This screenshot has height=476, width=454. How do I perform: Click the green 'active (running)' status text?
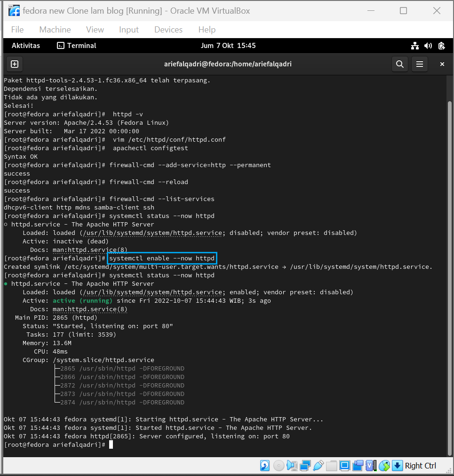click(x=82, y=300)
